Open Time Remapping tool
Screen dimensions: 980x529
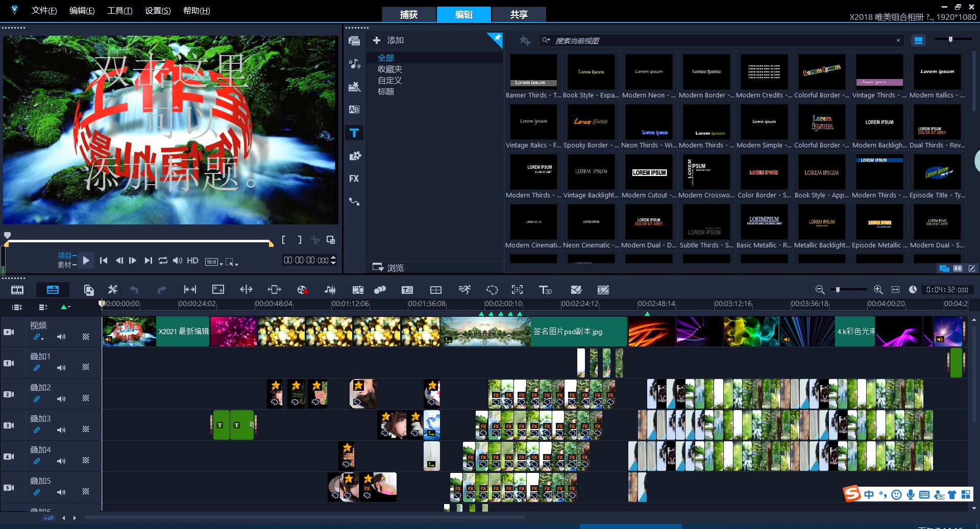tap(464, 290)
